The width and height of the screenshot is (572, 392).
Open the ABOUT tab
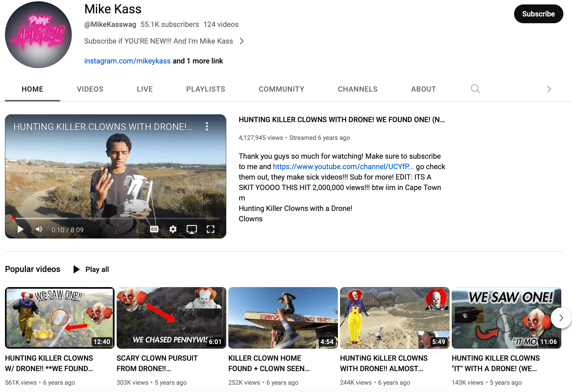click(424, 89)
